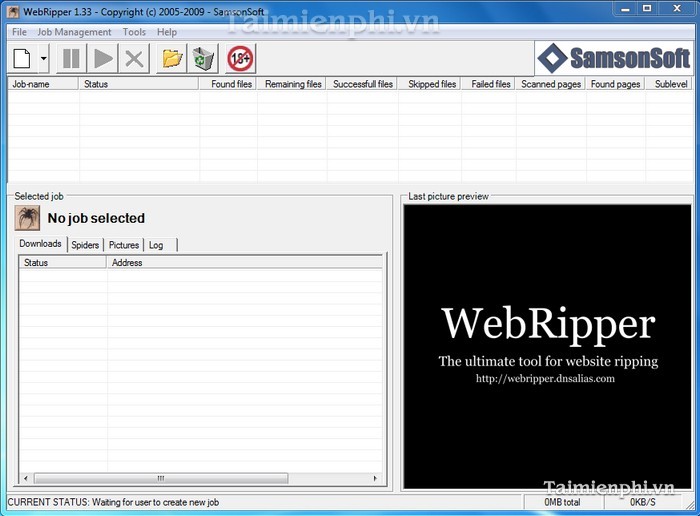700x516 pixels.
Task: Click the horizontal scrollbar thumb
Action: 161,478
